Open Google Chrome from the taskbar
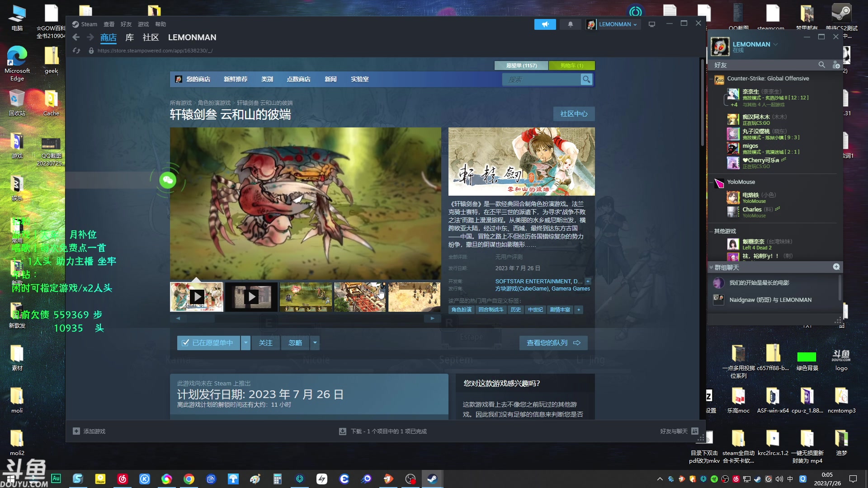 189,479
